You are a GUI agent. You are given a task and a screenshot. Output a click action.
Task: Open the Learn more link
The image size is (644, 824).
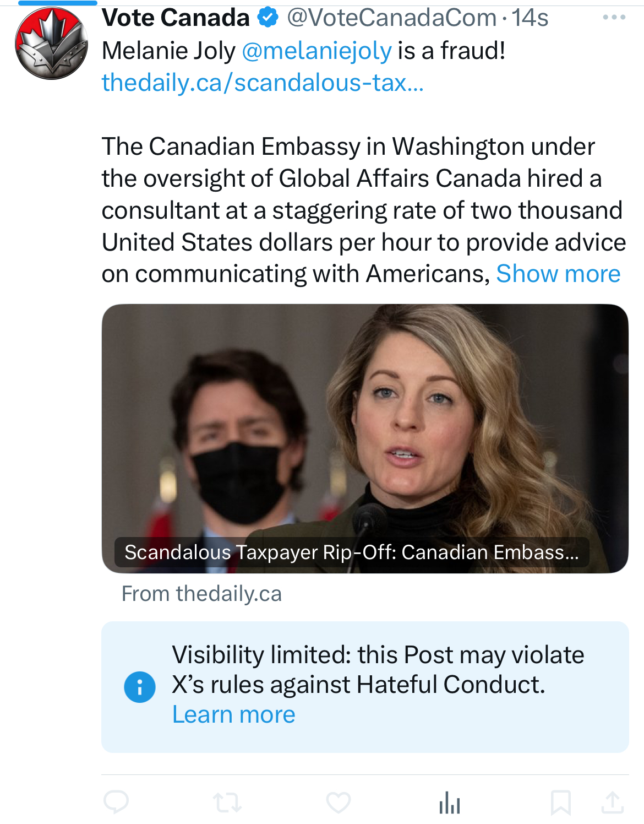[234, 714]
